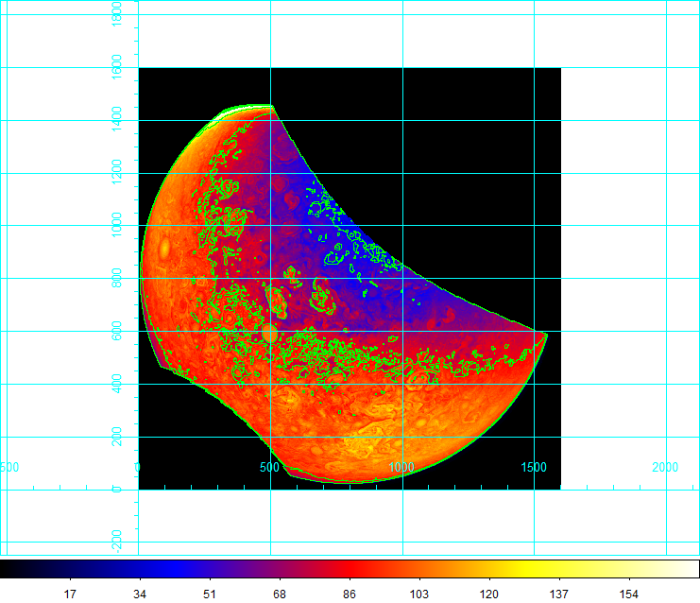Select the red colorbar segment above 86
The height and width of the screenshot is (603, 700).
pyautogui.click(x=350, y=568)
